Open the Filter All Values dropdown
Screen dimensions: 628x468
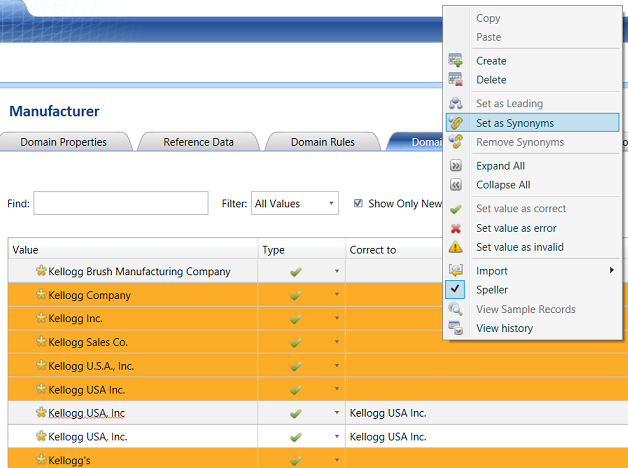tap(294, 203)
